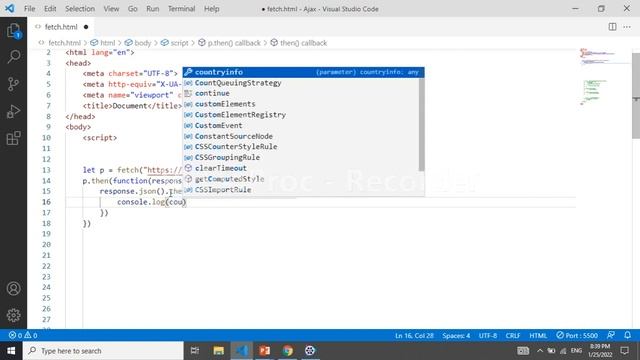Click the body breadcrumb item
This screenshot has height=360, width=640.
[142, 43]
